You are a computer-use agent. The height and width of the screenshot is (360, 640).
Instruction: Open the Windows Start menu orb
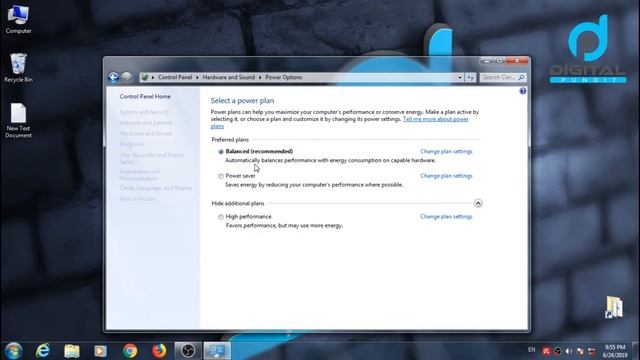pyautogui.click(x=13, y=351)
